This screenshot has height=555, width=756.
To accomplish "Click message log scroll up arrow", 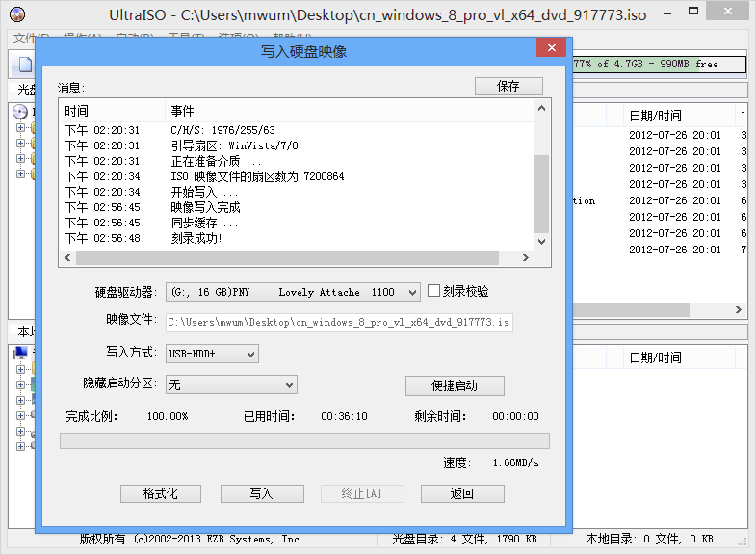I will pos(541,109).
